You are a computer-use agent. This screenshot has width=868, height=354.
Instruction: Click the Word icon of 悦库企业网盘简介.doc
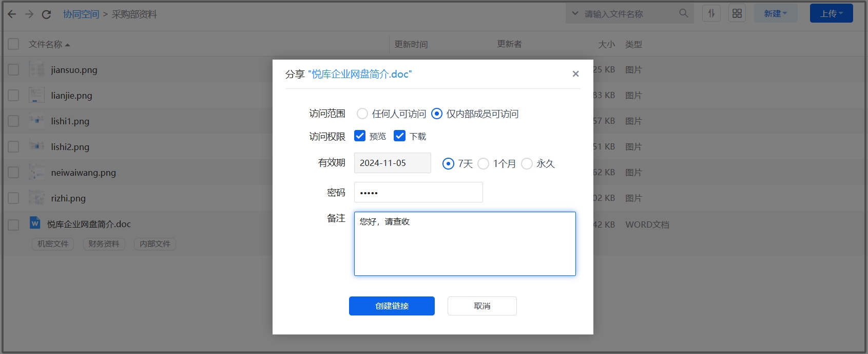[35, 223]
